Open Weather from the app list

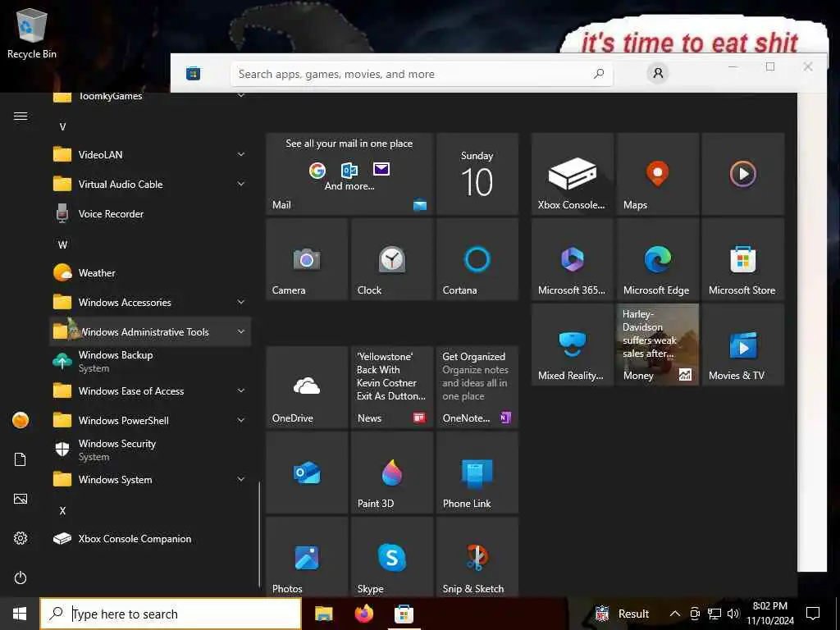150,272
